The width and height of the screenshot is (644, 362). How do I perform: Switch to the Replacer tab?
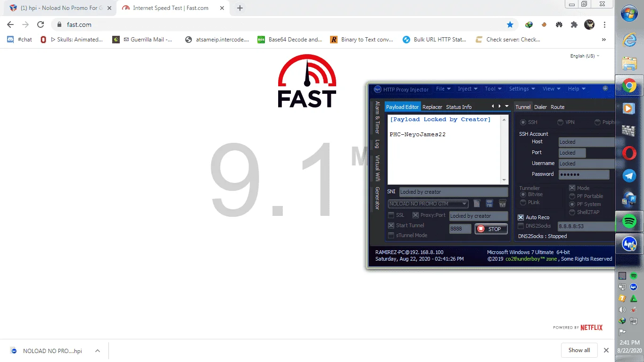click(432, 107)
